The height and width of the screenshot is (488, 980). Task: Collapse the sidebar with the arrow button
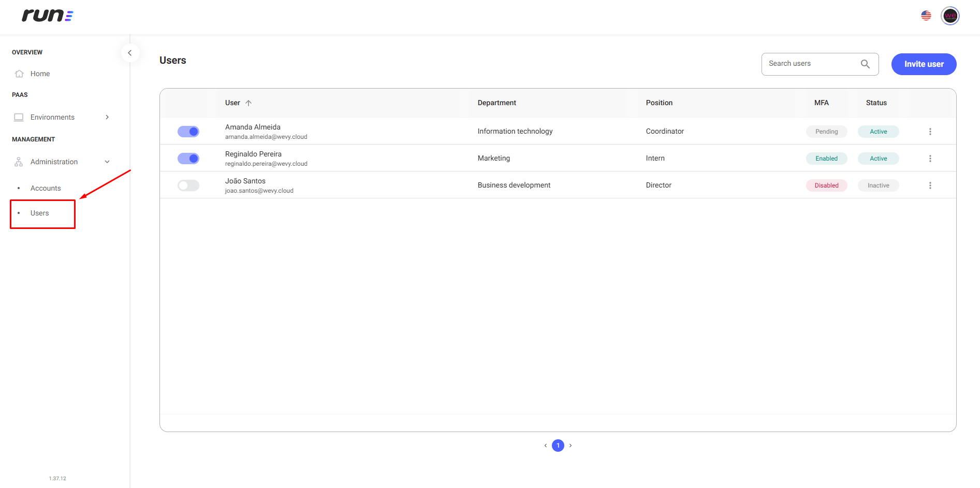click(x=130, y=53)
